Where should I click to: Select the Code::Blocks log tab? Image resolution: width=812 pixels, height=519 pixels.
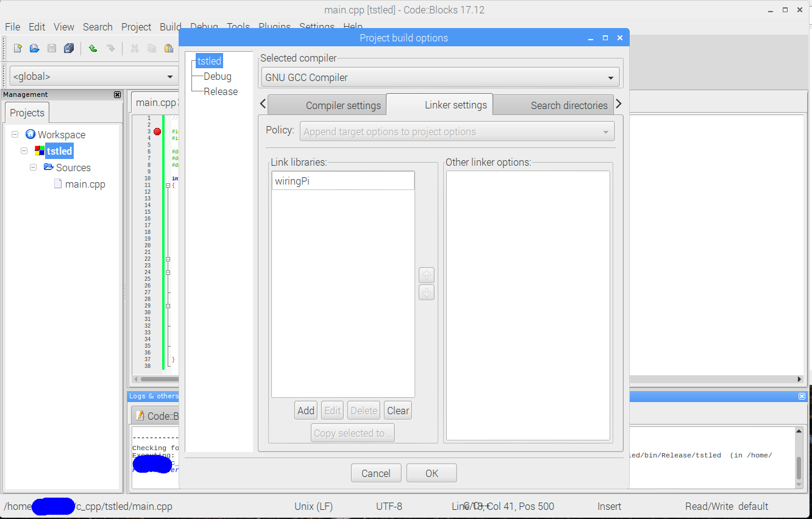coord(156,416)
